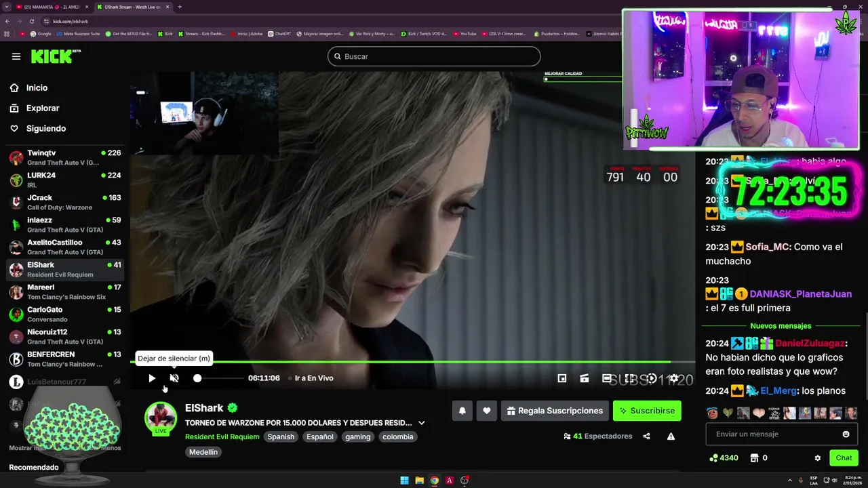Open inlaezz channel in followed list
Viewport: 868px width, 488px height.
coord(65,224)
